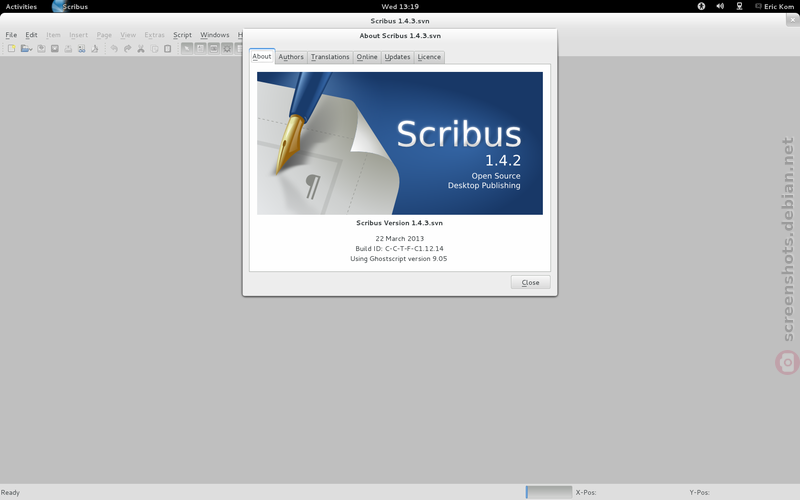The width and height of the screenshot is (800, 500).
Task: Open the accessibility icon in top bar
Action: pyautogui.click(x=701, y=6)
